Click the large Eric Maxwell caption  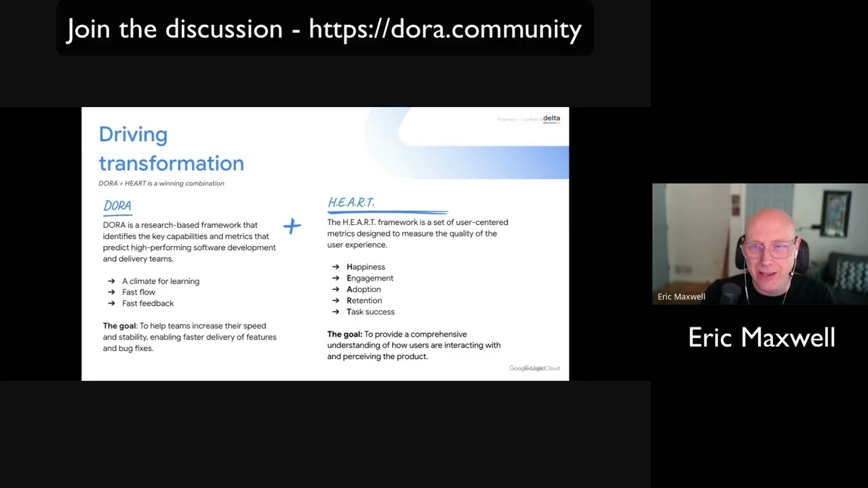point(762,338)
